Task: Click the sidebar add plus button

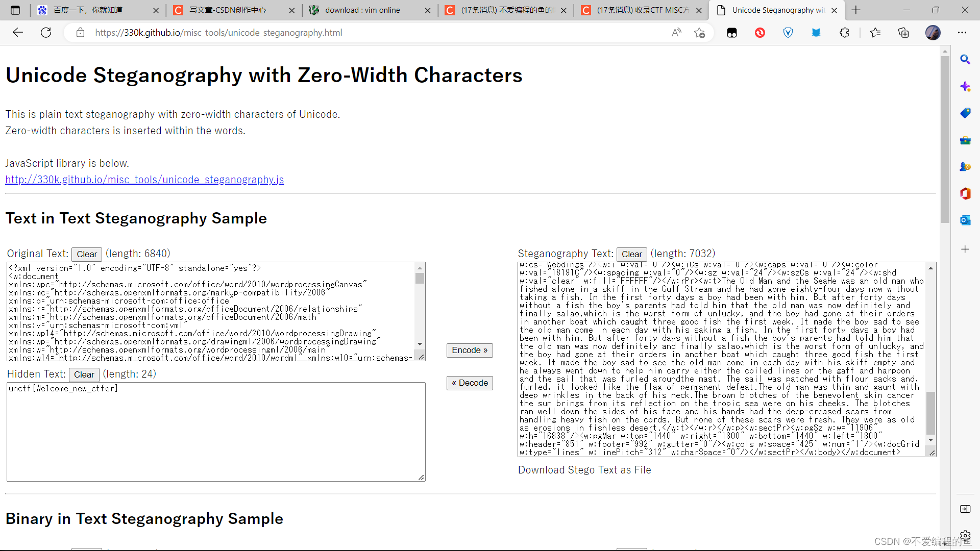Action: tap(965, 249)
